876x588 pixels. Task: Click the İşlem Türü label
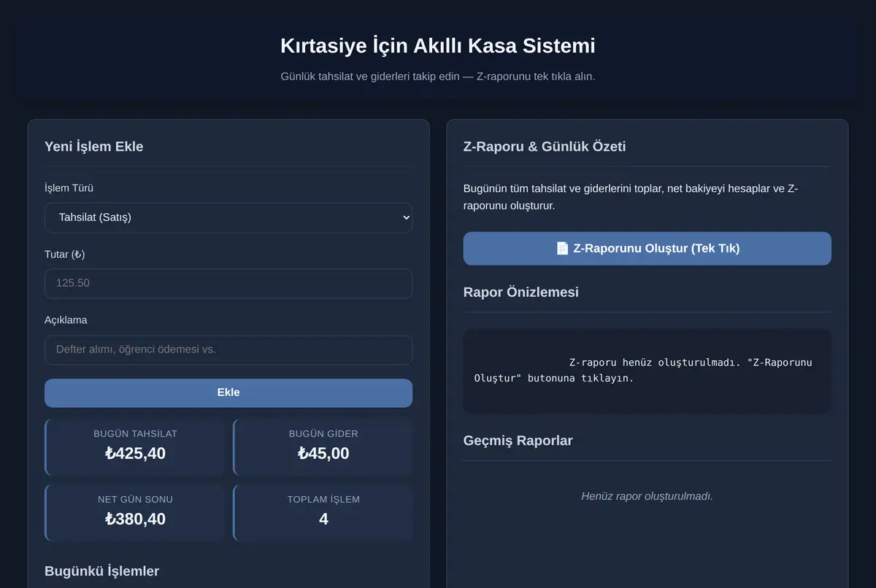point(69,188)
